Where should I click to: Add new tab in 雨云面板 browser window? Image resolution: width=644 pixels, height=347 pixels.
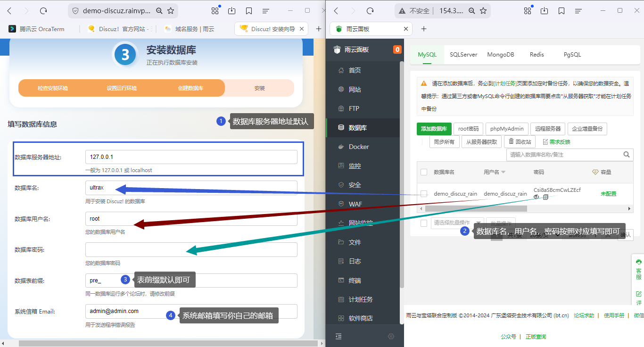[423, 29]
